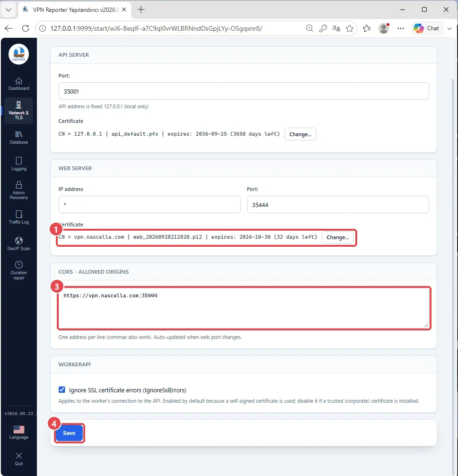Open Traffic Log page
The image size is (458, 476).
coord(18,217)
